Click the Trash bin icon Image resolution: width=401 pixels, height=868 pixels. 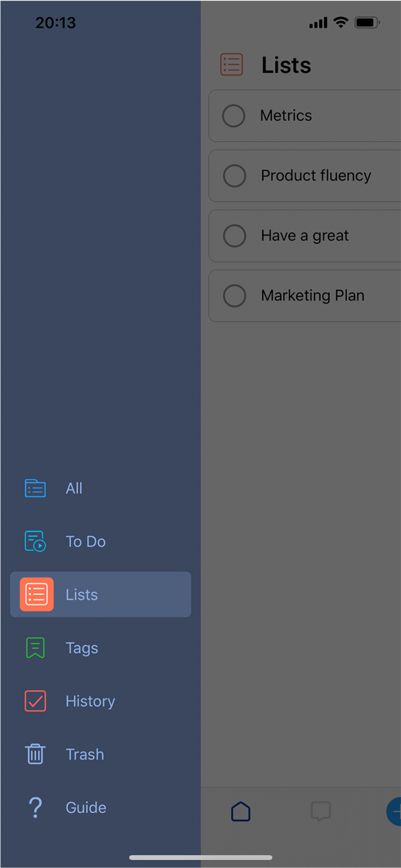tap(35, 754)
